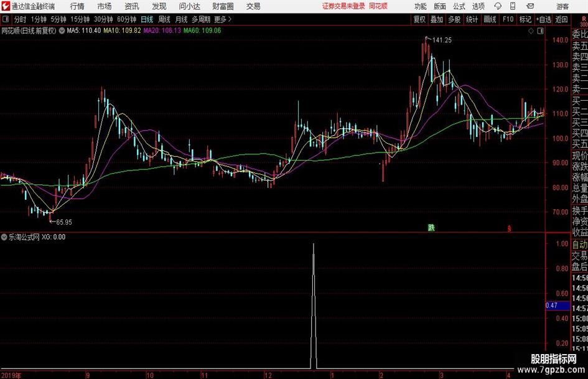Expand the indicator dropdown beside 同花顺(日线,前复权)
The height and width of the screenshot is (379, 588).
[x=61, y=30]
